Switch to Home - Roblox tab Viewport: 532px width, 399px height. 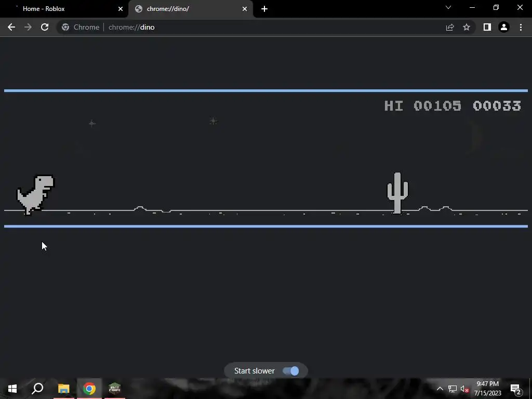click(64, 9)
